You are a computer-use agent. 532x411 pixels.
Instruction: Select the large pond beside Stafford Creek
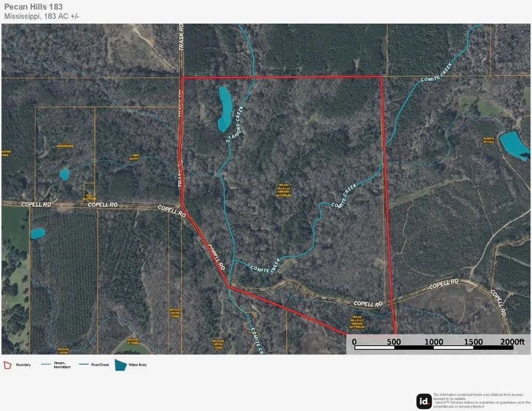225,109
